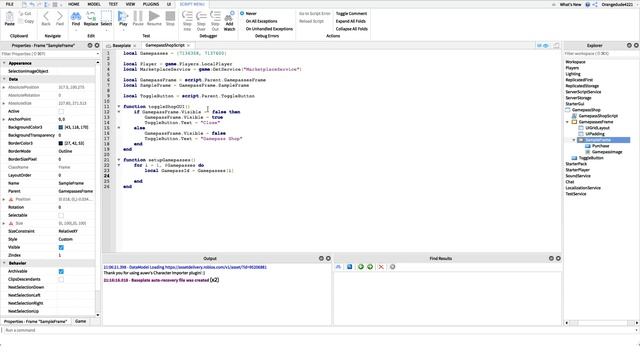Screen dimensions: 640x360
Task: Click the Select tool in Edit group
Action: click(x=106, y=18)
